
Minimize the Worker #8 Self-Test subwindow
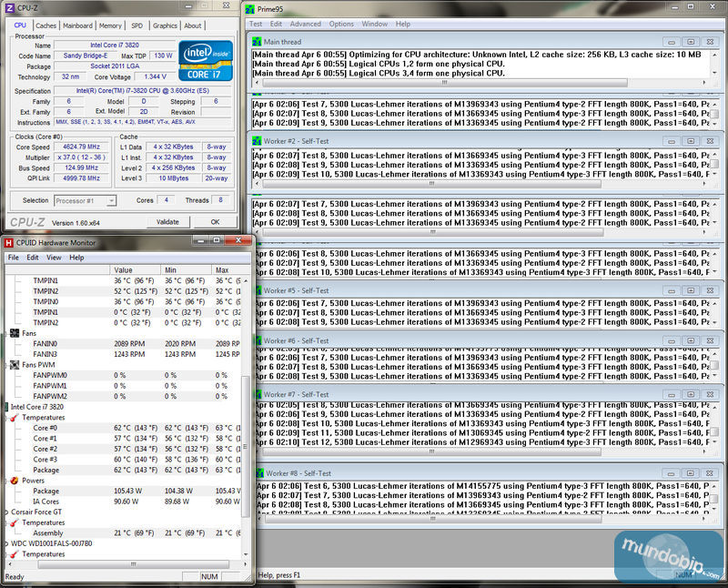click(x=671, y=473)
